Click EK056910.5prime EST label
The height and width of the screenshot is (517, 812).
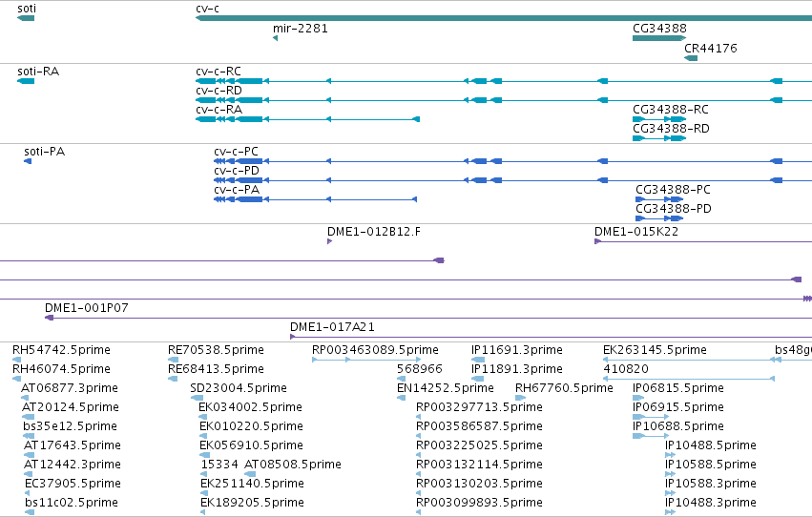(251, 445)
